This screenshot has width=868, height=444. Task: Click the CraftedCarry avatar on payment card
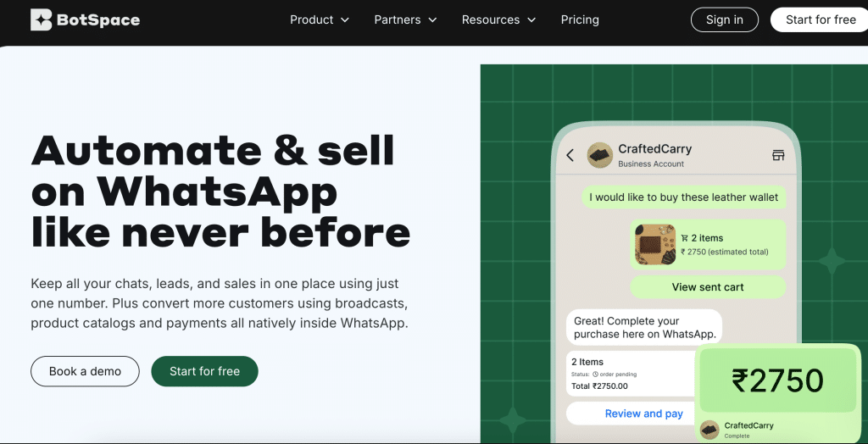pos(709,430)
